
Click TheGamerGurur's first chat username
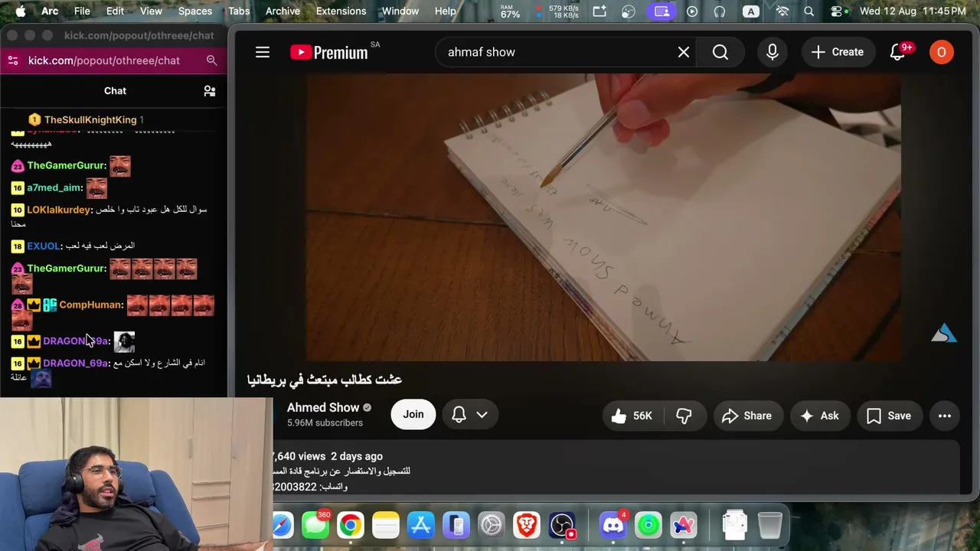[67, 165]
